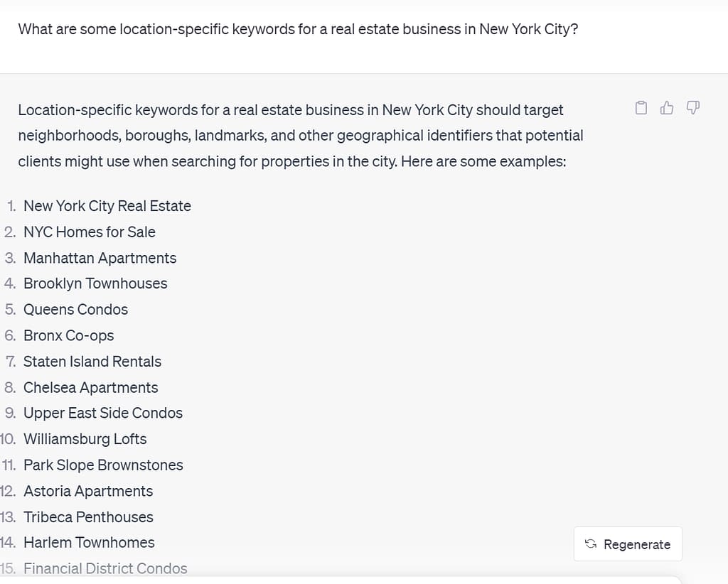
Task: Click the thumbs down icon
Action: pos(693,108)
